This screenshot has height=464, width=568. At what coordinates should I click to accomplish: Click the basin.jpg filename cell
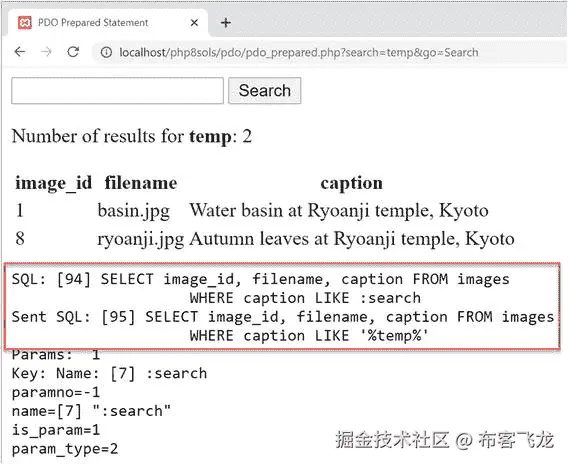tap(133, 211)
